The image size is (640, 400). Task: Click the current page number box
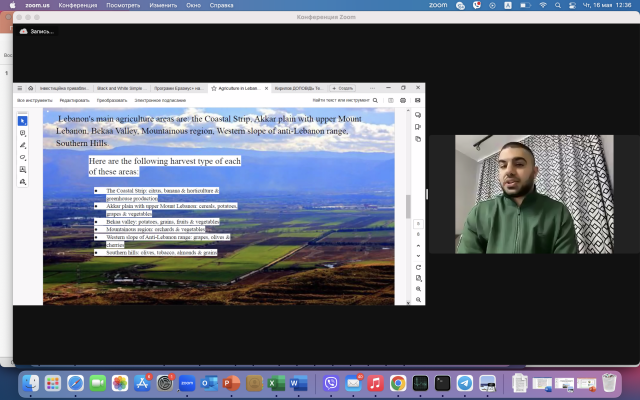point(418,224)
